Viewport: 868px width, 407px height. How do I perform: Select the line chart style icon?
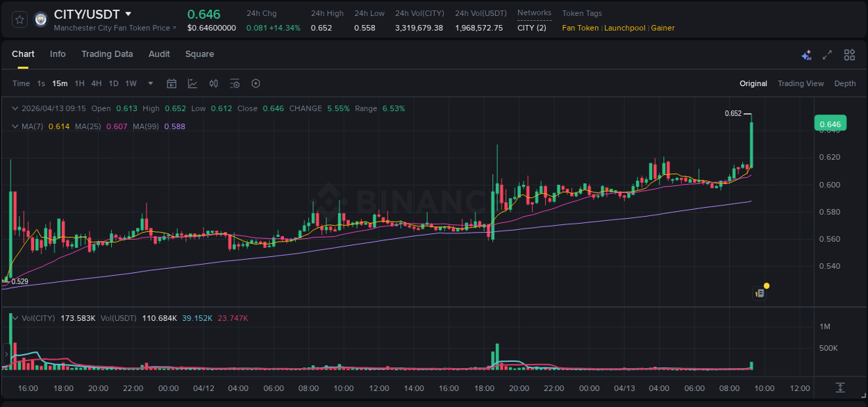193,83
